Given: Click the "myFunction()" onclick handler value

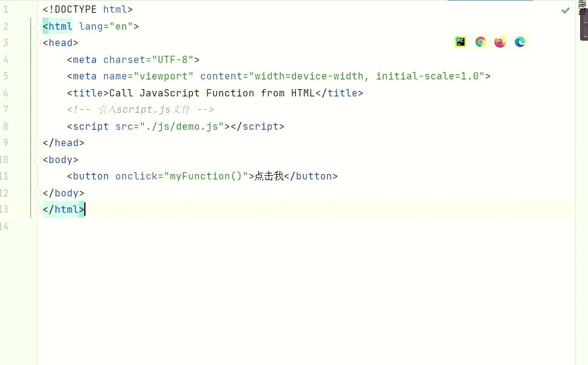Looking at the screenshot, I should point(206,176).
